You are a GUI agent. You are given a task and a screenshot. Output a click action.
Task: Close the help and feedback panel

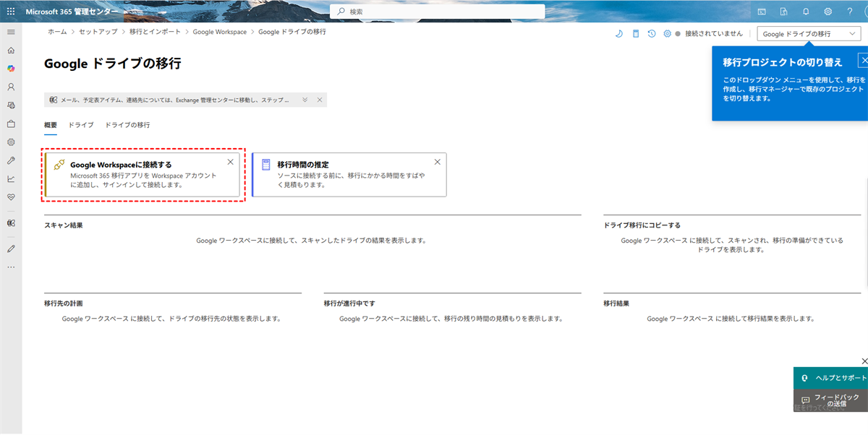tap(864, 361)
